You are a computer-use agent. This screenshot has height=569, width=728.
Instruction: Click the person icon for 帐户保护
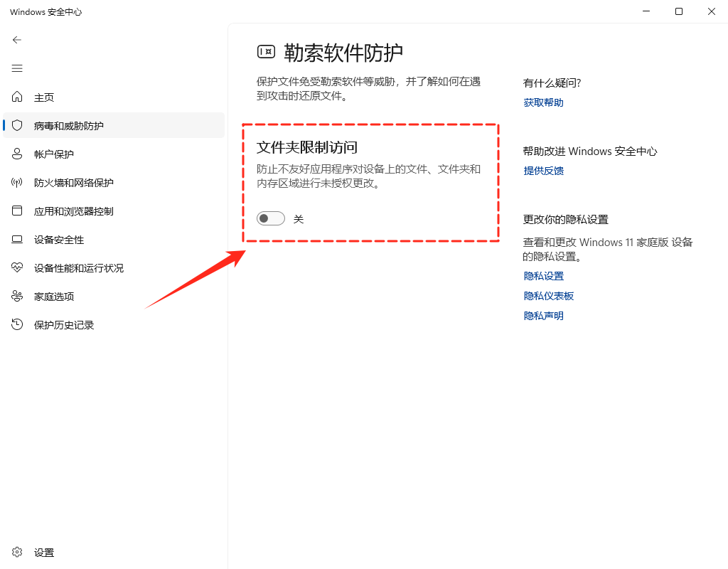point(17,154)
